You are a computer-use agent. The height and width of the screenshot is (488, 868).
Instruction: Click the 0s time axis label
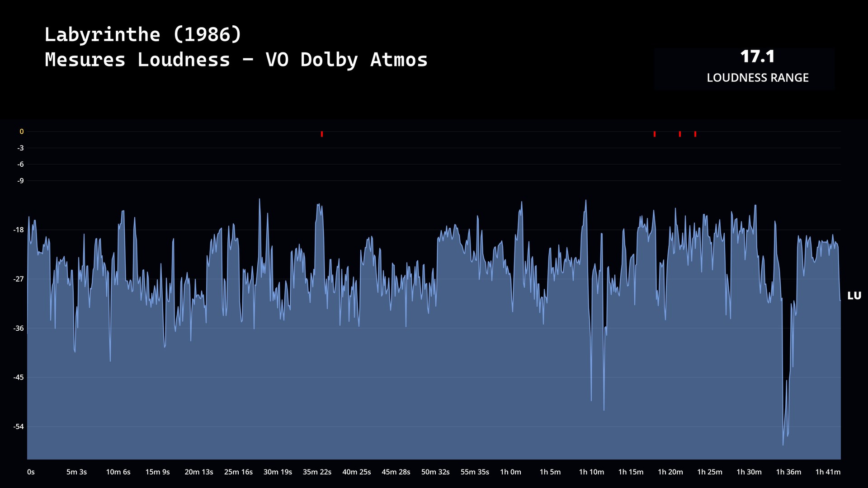[31, 472]
